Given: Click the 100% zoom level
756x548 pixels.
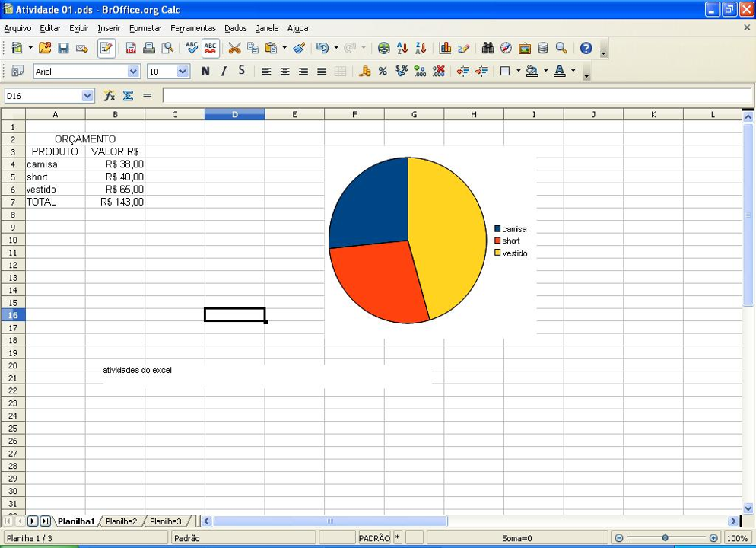Looking at the screenshot, I should coord(736,538).
